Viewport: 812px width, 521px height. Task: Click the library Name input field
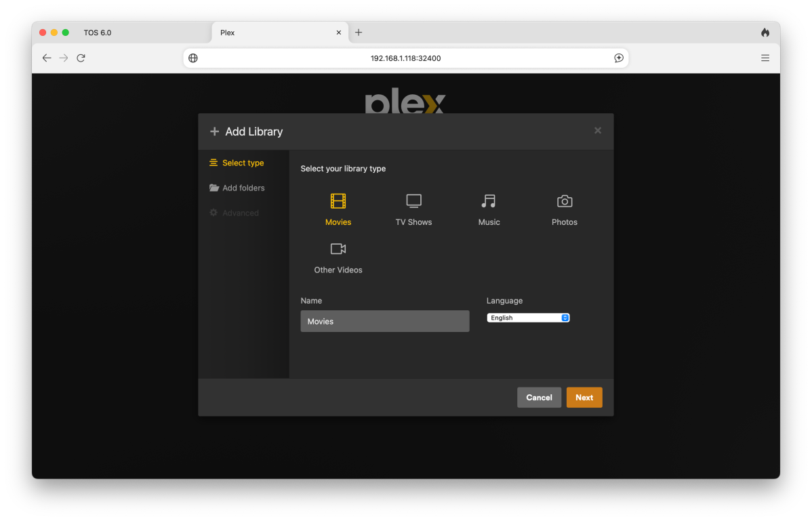coord(384,321)
